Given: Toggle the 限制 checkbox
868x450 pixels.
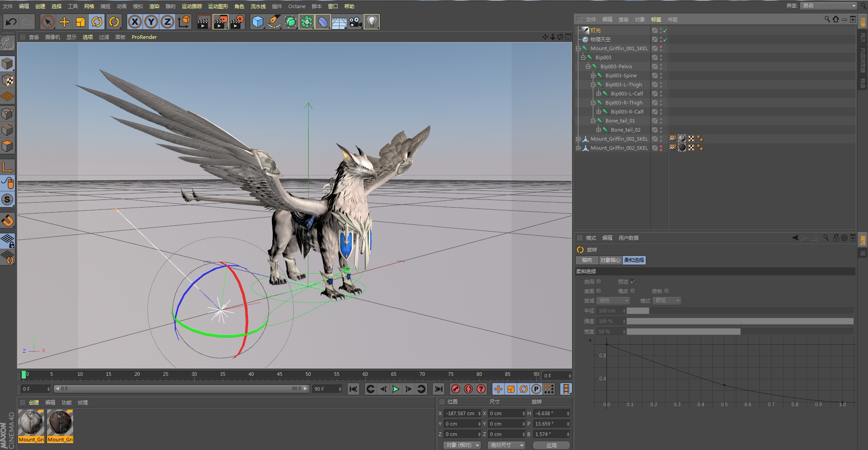Looking at the screenshot, I should [667, 291].
